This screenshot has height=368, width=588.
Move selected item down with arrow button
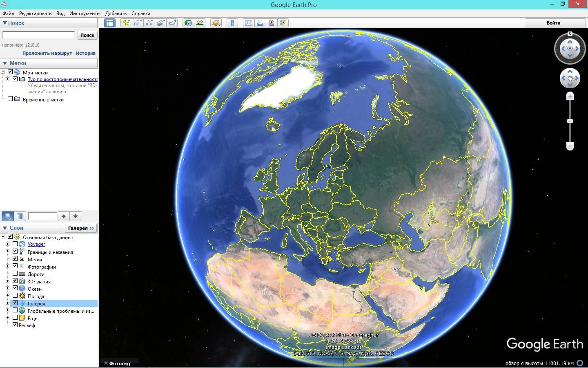tap(76, 216)
